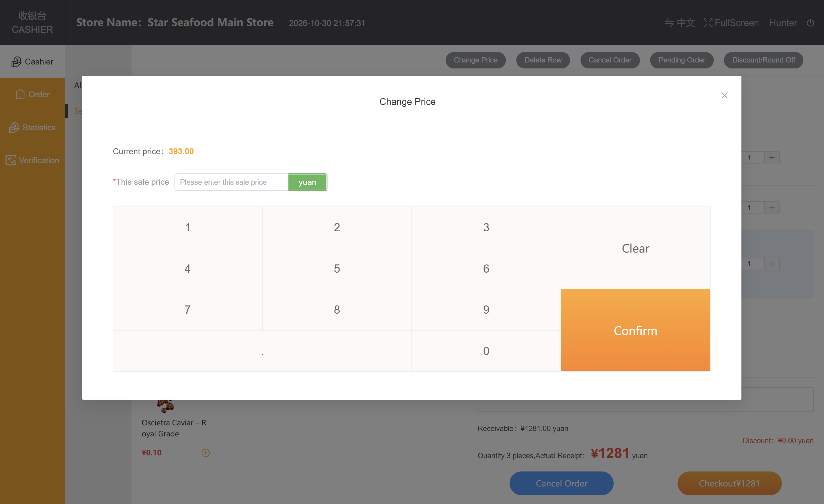Viewport: 824px width, 504px height.
Task: Tap keypad digit 6
Action: click(486, 269)
